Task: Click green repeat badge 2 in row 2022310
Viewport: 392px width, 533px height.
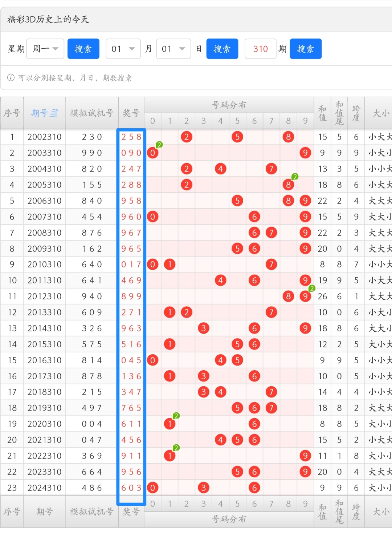Action: click(x=176, y=448)
